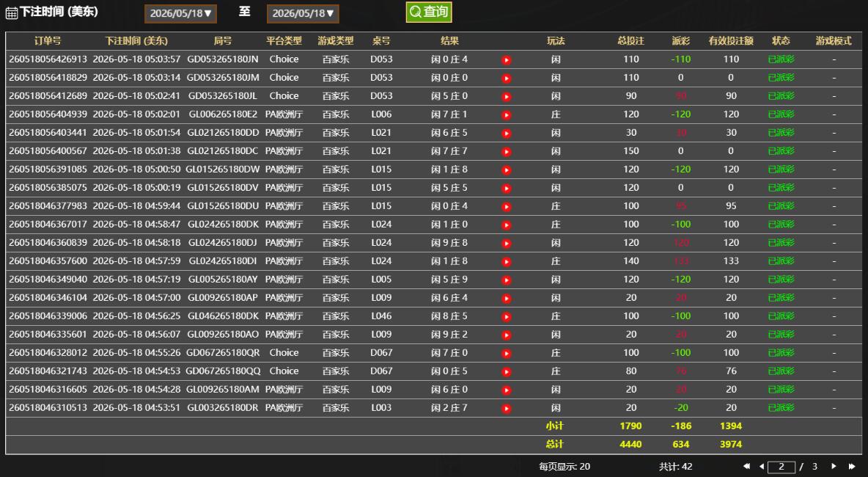Play replay video for order 260518056418829

click(506, 78)
